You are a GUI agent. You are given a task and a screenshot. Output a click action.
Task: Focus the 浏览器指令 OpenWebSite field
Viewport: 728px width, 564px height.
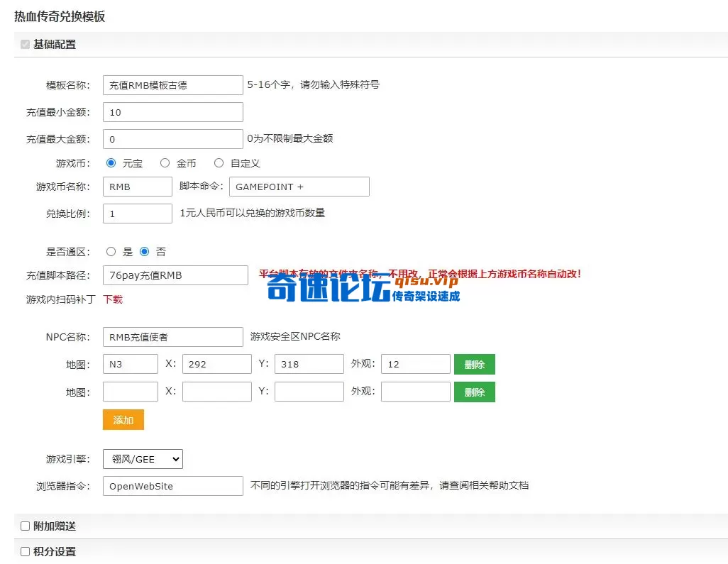pos(172,486)
